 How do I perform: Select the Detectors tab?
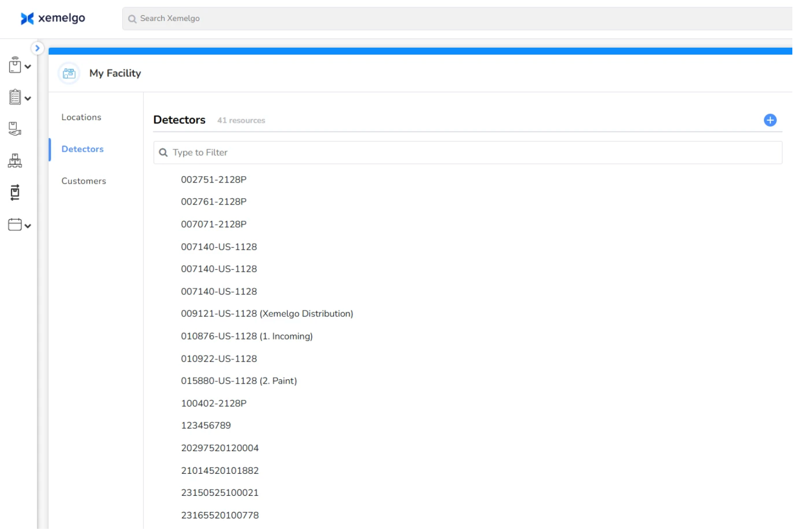click(x=82, y=150)
